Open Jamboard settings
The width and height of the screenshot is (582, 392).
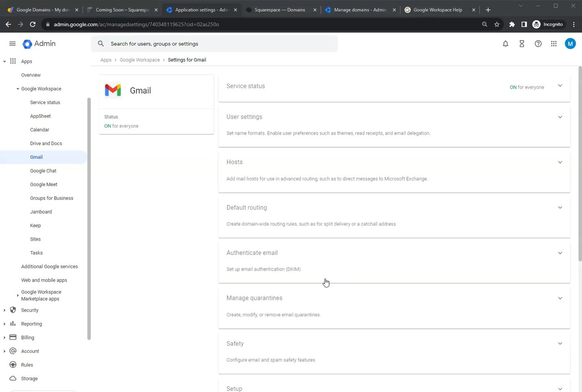41,211
